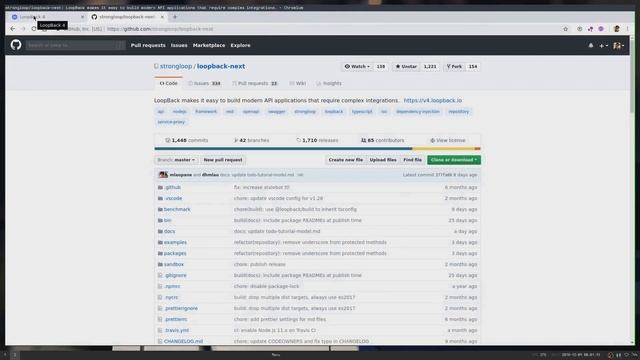The image size is (640, 360).
Task: Bookmark page with star icon
Action: point(565,29)
